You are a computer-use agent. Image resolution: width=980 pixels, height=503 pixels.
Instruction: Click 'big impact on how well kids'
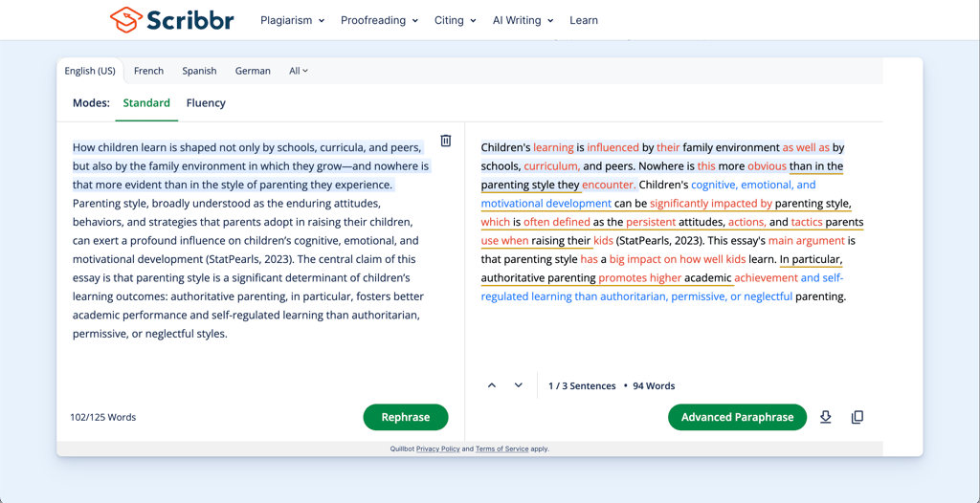pos(678,259)
